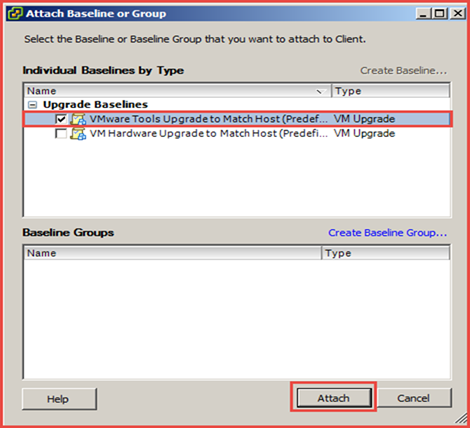The width and height of the screenshot is (470, 428).
Task: Click the Attach button
Action: pos(334,398)
